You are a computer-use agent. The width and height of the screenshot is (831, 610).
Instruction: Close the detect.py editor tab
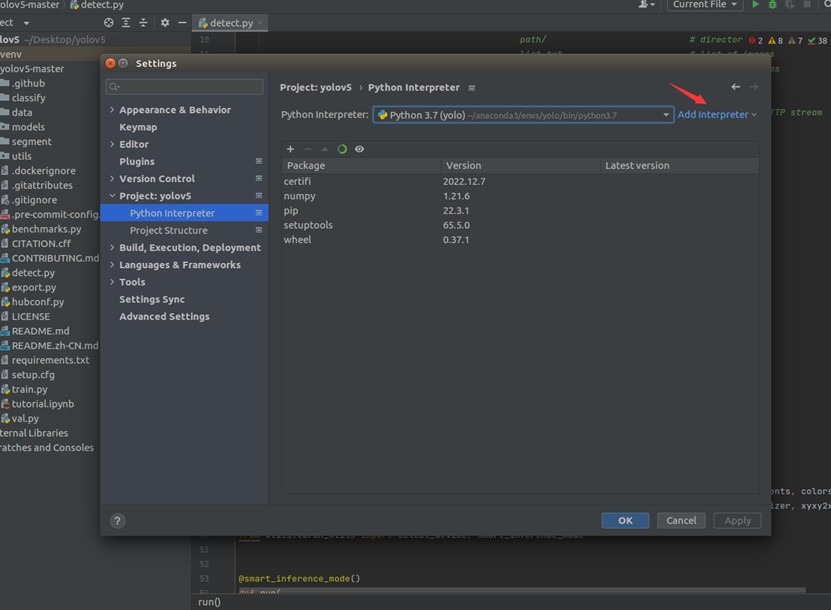coord(260,23)
